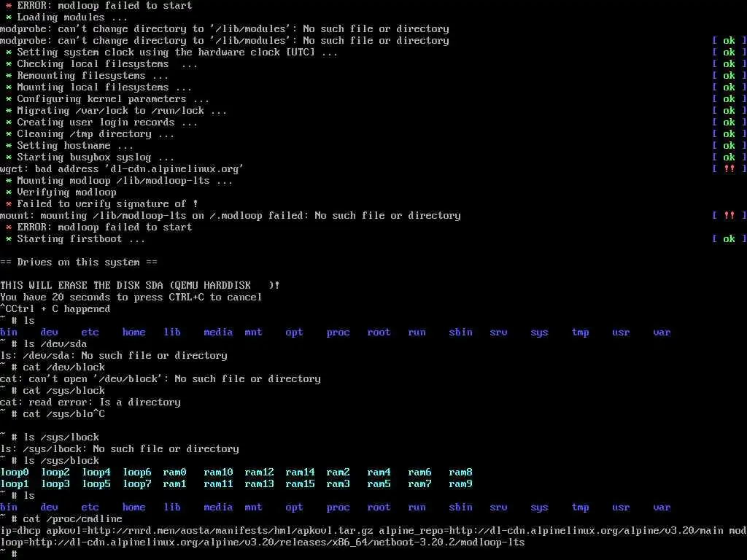Select the 'ram3' device entry
The width and height of the screenshot is (747, 560).
point(338,484)
